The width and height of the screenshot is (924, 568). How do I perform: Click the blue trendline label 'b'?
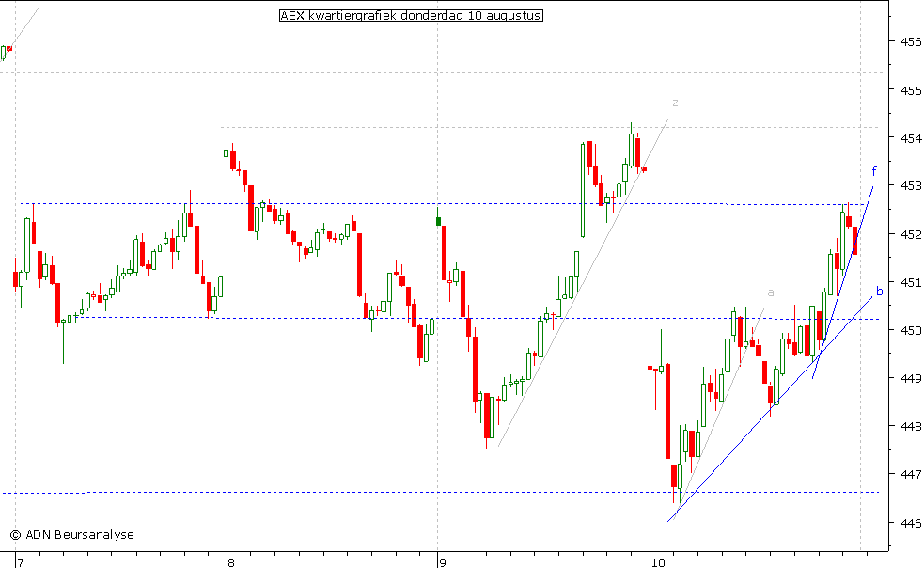(879, 291)
